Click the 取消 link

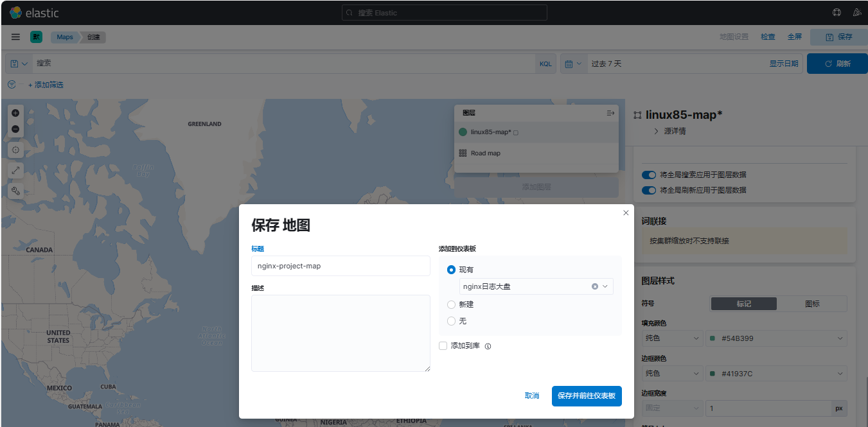pyautogui.click(x=532, y=396)
